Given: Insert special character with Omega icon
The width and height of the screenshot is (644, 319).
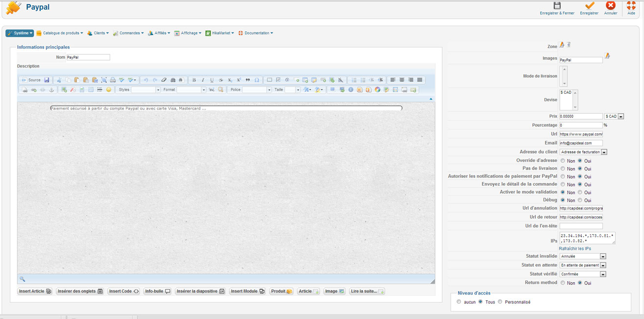Looking at the screenshot, I should pos(257,80).
